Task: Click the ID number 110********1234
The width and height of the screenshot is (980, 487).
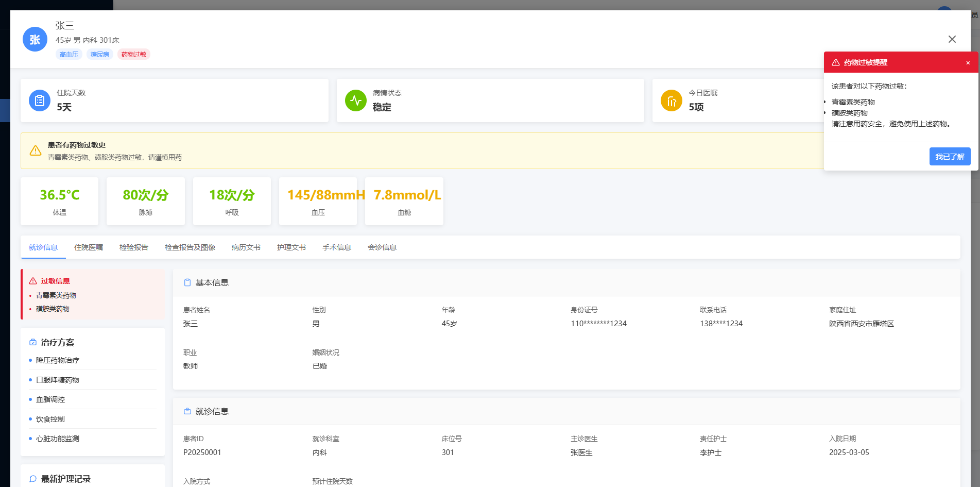Action: 598,324
